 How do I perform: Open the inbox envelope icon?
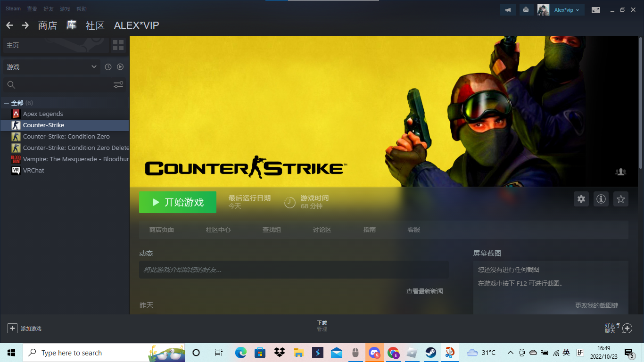(526, 10)
